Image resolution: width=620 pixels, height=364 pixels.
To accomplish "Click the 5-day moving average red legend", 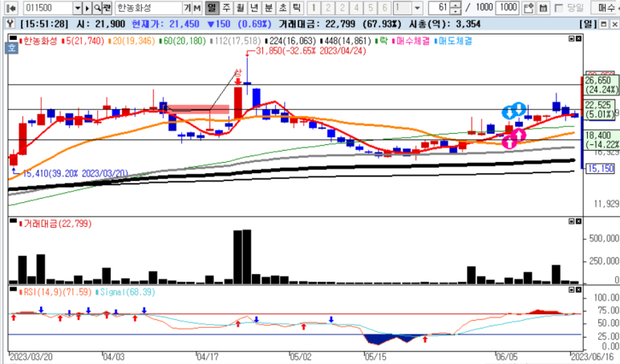I will (x=83, y=41).
